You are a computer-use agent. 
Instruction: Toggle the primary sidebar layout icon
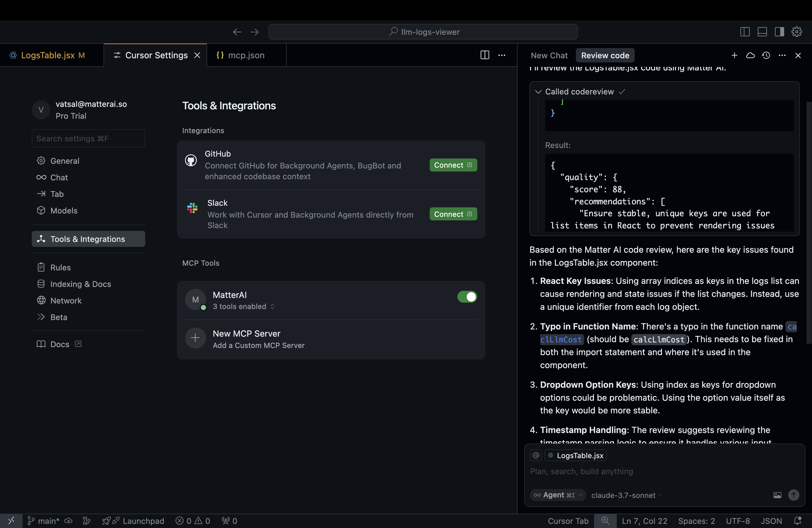click(x=745, y=32)
